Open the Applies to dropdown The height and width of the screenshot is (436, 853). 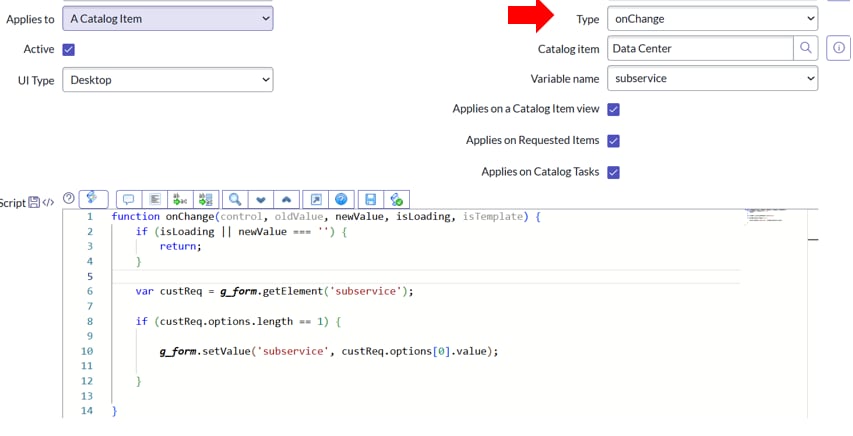click(x=168, y=19)
